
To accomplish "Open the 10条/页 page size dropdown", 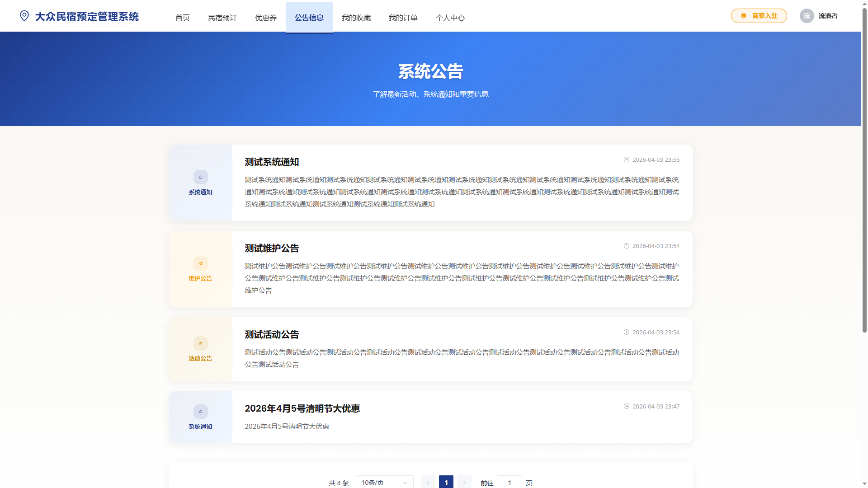I will [385, 482].
